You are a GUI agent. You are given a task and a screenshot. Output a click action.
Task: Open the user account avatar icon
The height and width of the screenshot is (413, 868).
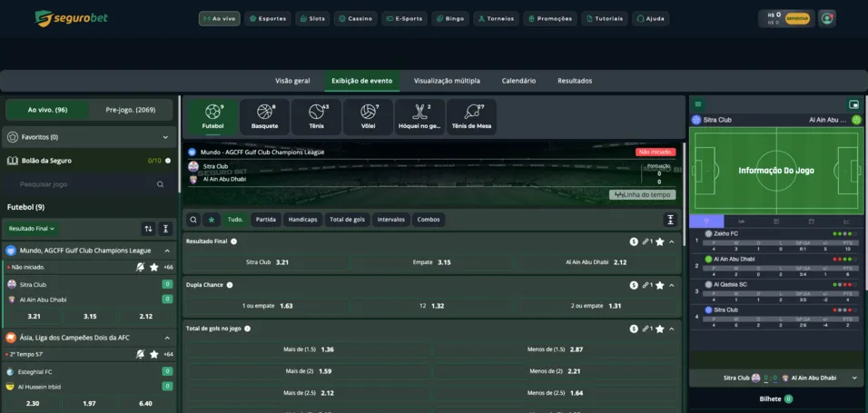click(x=827, y=18)
